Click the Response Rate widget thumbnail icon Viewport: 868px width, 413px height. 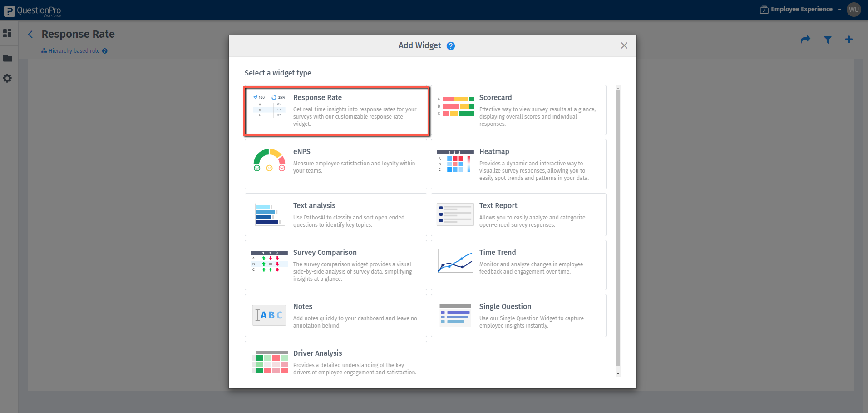pyautogui.click(x=269, y=106)
